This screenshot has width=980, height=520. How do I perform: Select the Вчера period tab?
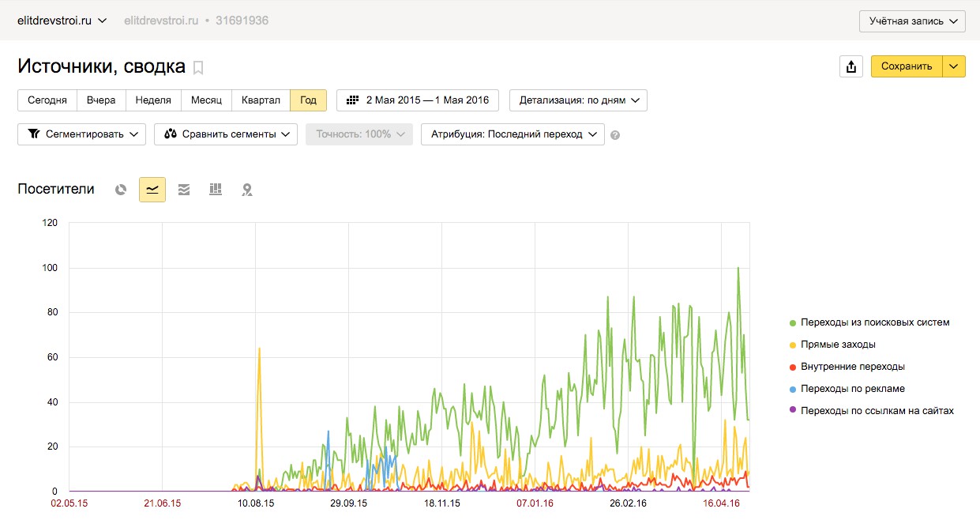pos(101,100)
